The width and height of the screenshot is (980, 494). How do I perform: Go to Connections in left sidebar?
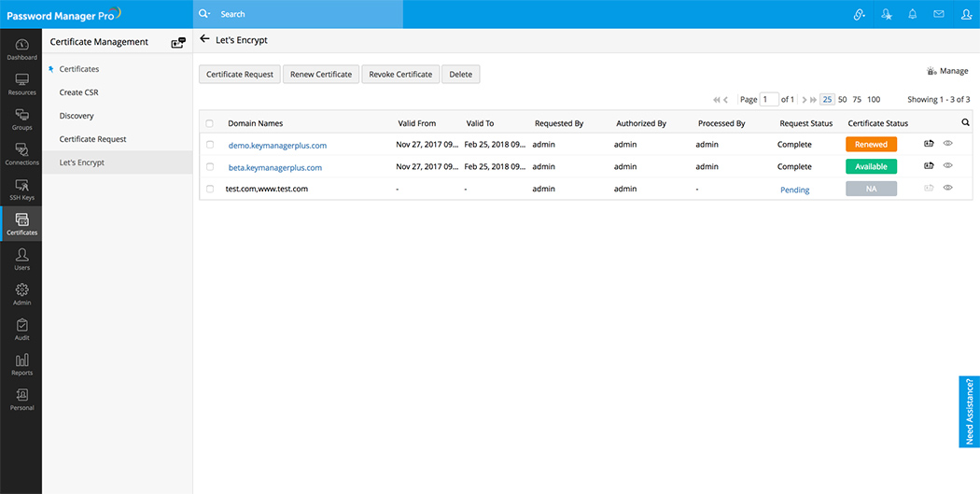(21, 155)
